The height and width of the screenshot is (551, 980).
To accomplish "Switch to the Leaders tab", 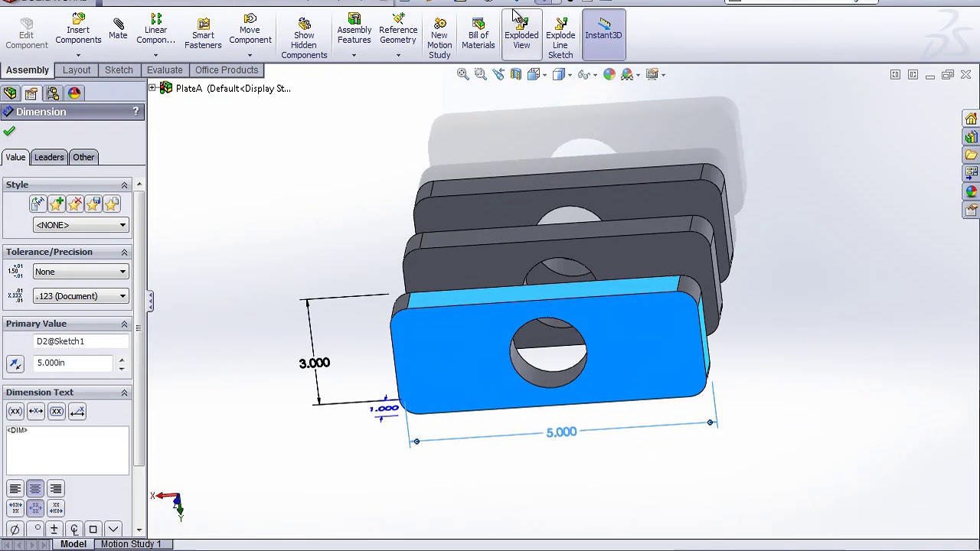I will 49,157.
